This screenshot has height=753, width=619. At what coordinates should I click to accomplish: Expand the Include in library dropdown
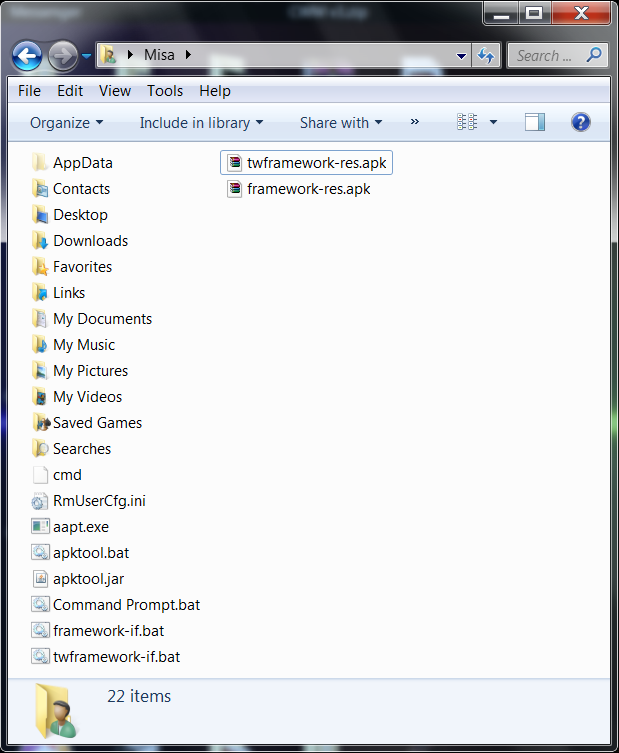click(x=201, y=122)
